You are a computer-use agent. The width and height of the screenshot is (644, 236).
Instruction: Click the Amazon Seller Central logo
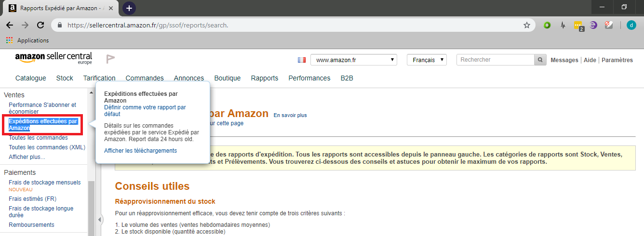(x=54, y=58)
